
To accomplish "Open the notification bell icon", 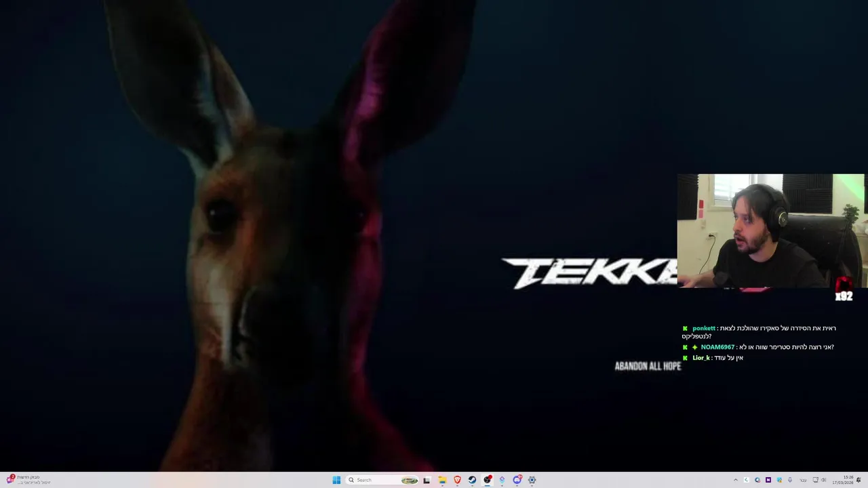I will tap(859, 480).
